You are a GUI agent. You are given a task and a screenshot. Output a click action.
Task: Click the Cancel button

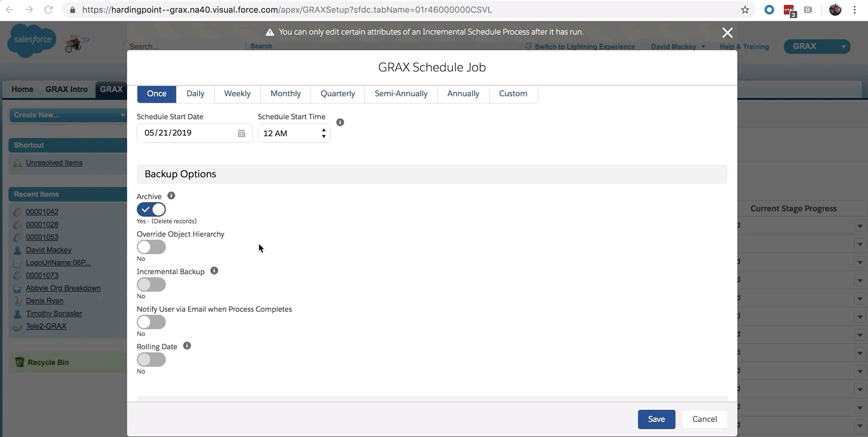click(x=705, y=419)
